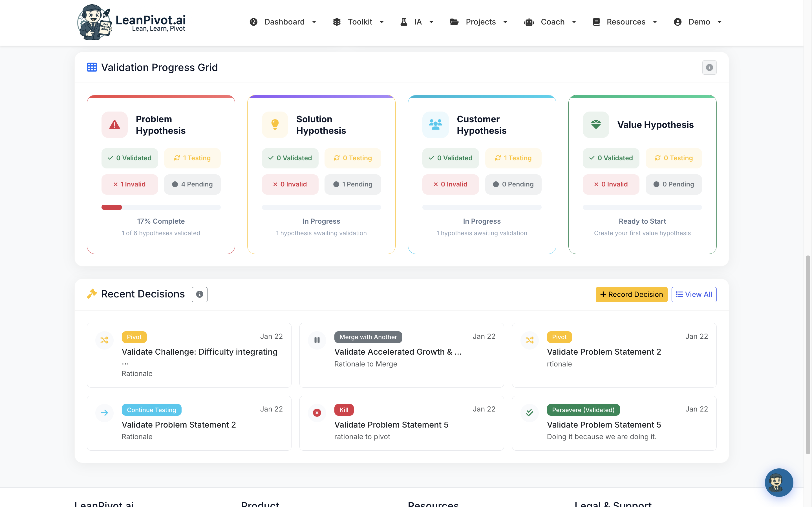Select the 4 Pending problem hypothesis badge
The image size is (812, 507).
coord(192,184)
